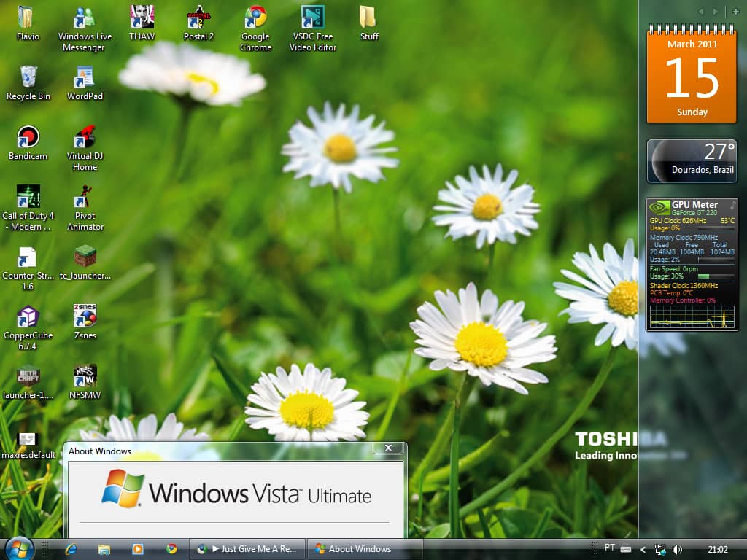This screenshot has width=747, height=560.
Task: Click the sidebar add gadget plus button
Action: click(x=735, y=12)
